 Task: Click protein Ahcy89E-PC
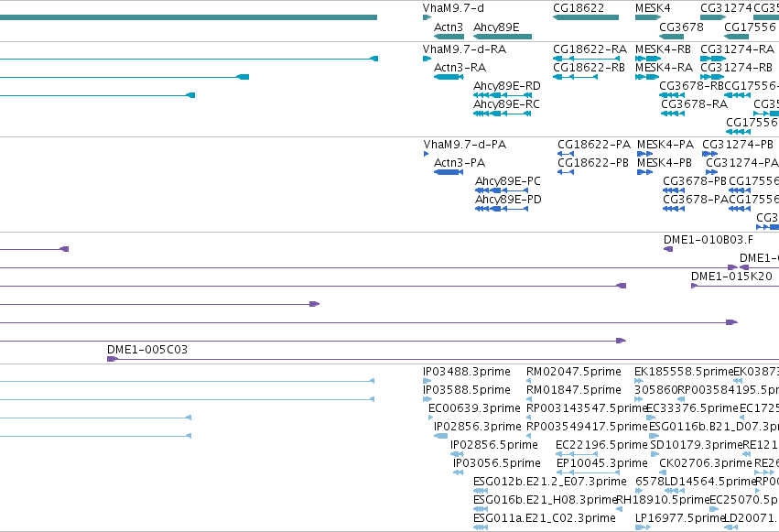[502, 190]
